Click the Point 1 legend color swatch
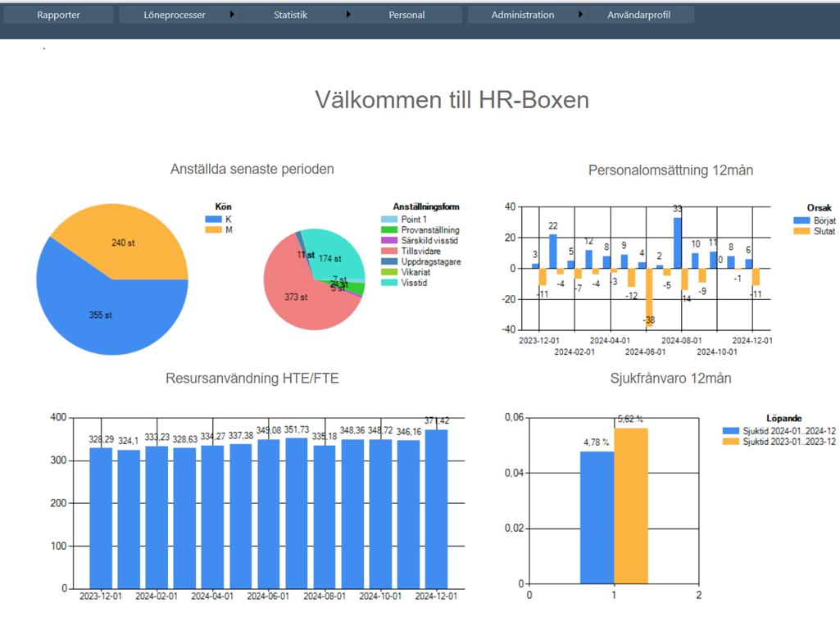The width and height of the screenshot is (840, 635). coord(389,220)
